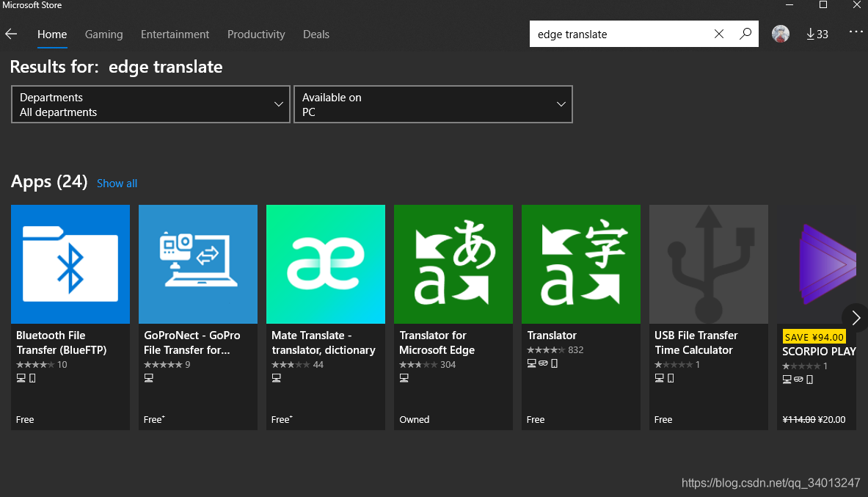Image resolution: width=868 pixels, height=497 pixels.
Task: Switch to the Entertainment tab
Action: pos(175,35)
